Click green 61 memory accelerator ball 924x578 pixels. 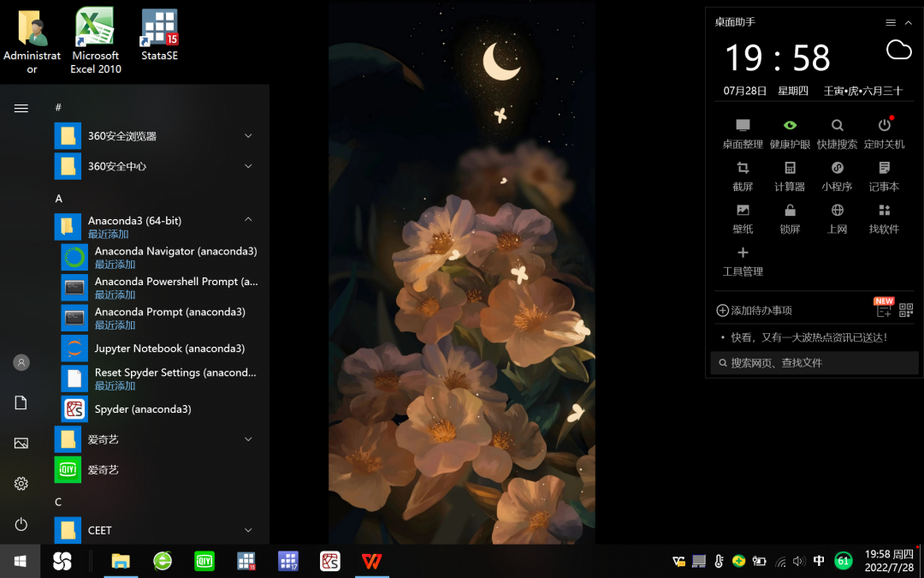[844, 561]
